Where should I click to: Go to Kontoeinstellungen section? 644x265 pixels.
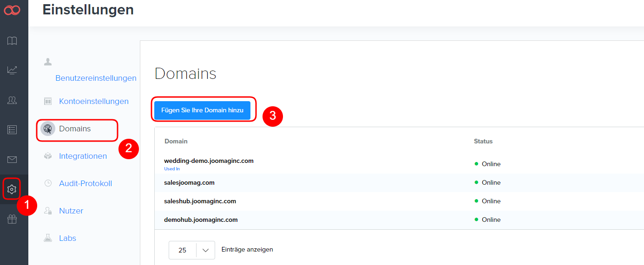point(93,101)
